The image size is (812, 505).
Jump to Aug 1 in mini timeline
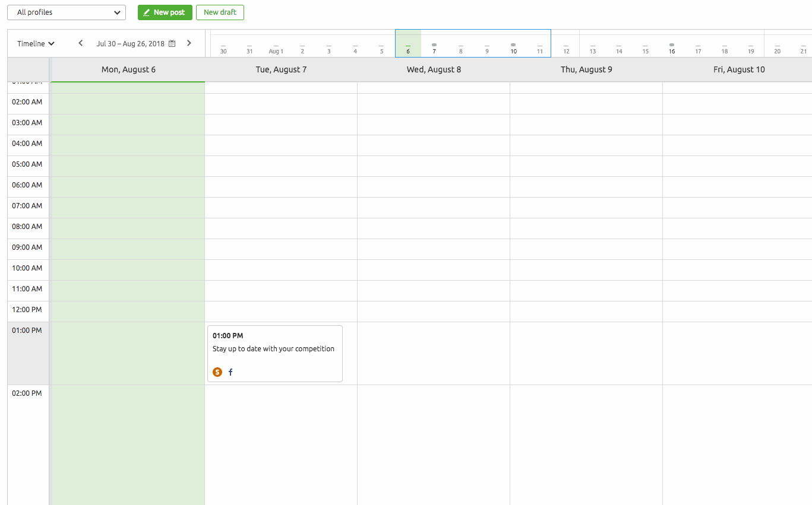click(276, 49)
